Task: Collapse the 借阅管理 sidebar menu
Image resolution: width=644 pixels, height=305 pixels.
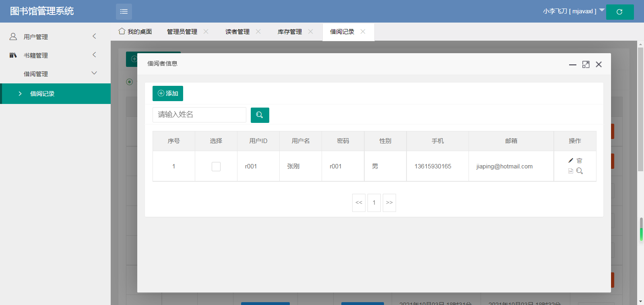Action: pyautogui.click(x=94, y=73)
